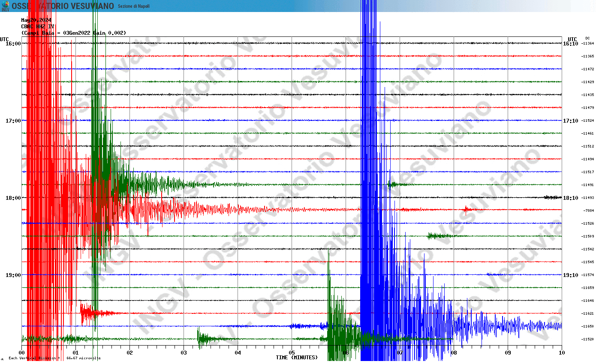Click the DC value -11472
596x364 pixels.
pos(587,69)
